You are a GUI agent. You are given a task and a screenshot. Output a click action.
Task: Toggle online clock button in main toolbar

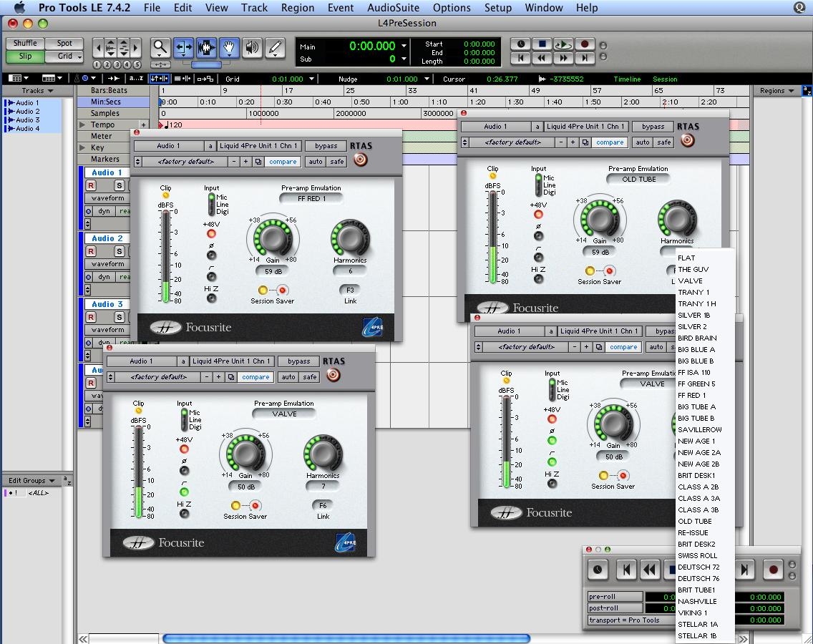click(520, 44)
